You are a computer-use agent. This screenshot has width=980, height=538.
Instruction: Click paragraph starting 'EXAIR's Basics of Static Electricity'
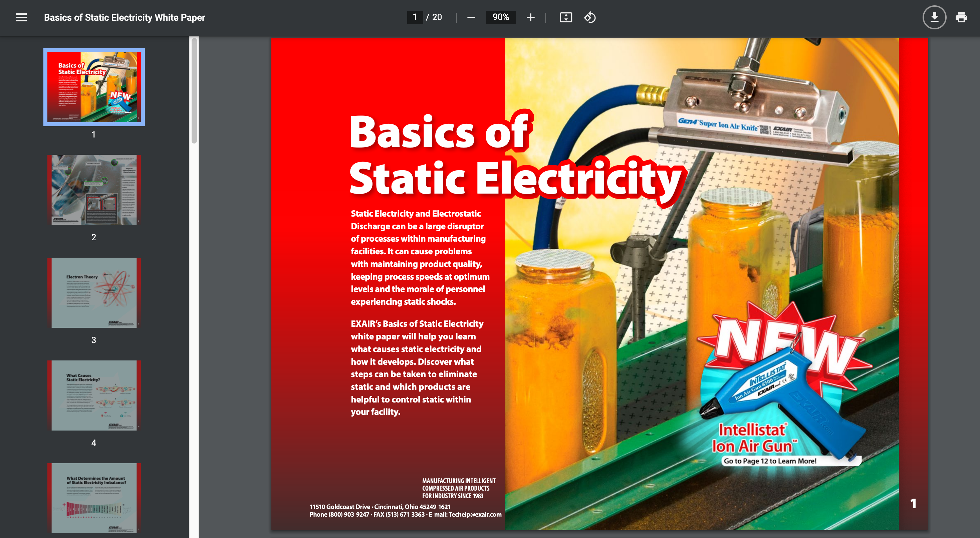pyautogui.click(x=417, y=368)
